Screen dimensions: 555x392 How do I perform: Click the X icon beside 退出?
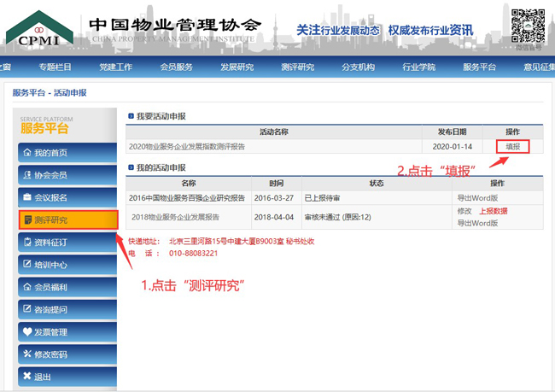[26, 377]
